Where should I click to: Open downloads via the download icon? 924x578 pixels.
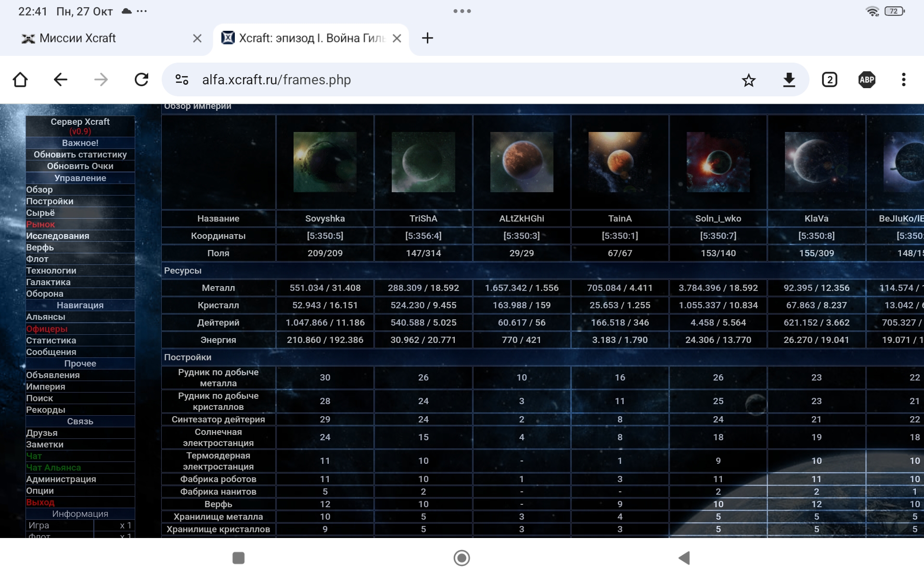click(x=789, y=80)
